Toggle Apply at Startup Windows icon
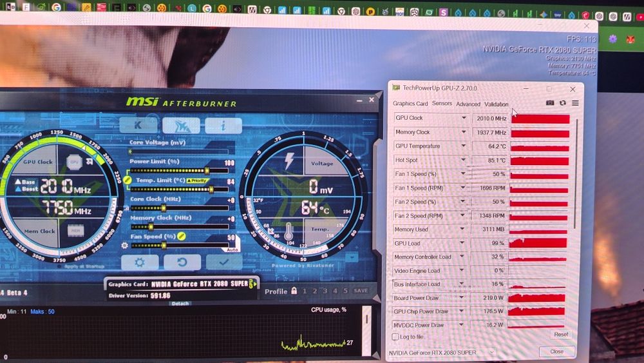 pyautogui.click(x=59, y=266)
